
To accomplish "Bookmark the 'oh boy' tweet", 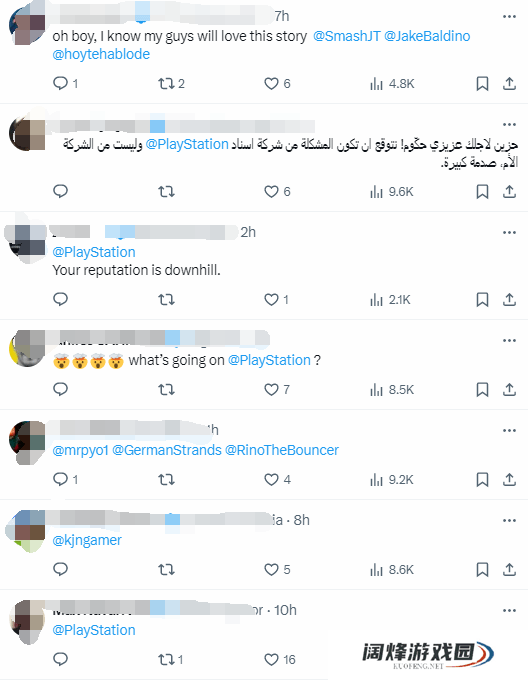I will point(482,83).
